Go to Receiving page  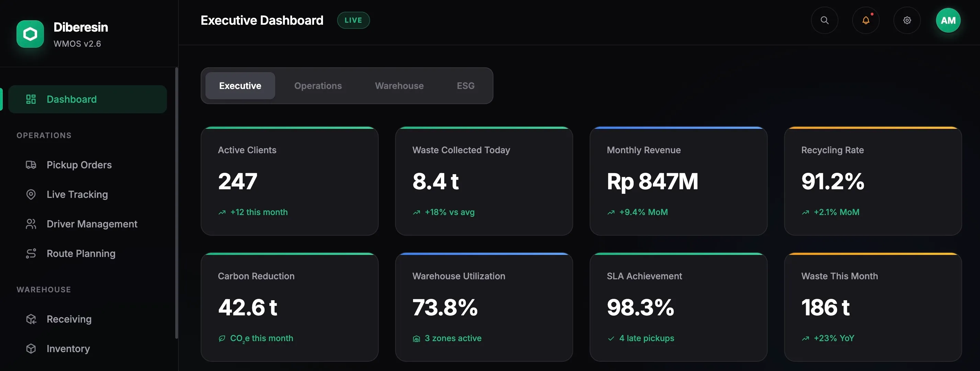click(88, 319)
